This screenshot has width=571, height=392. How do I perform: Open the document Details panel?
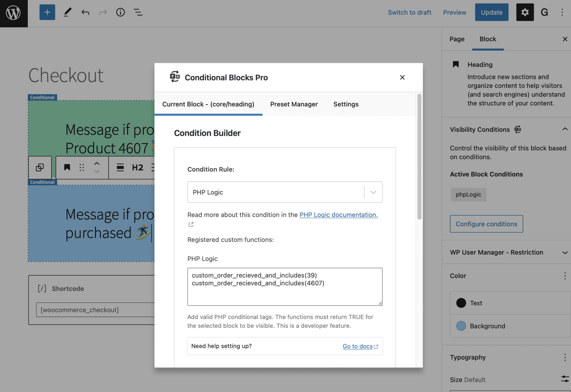tap(120, 12)
